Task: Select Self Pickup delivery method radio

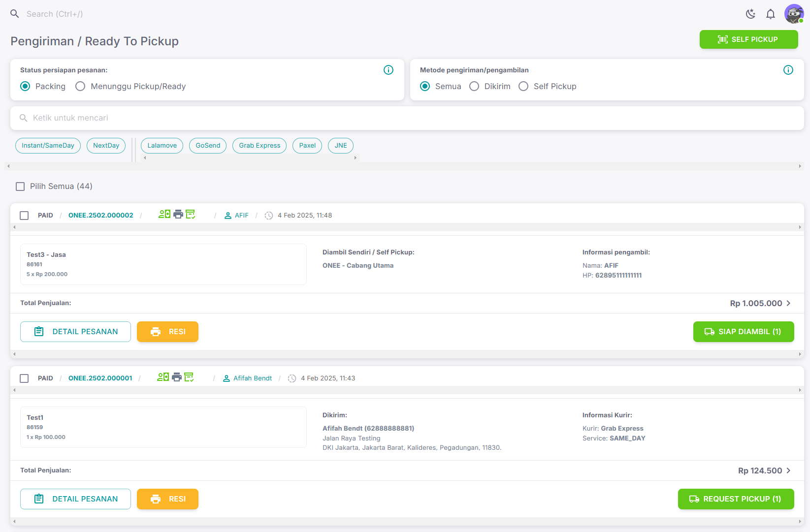Action: pyautogui.click(x=523, y=86)
